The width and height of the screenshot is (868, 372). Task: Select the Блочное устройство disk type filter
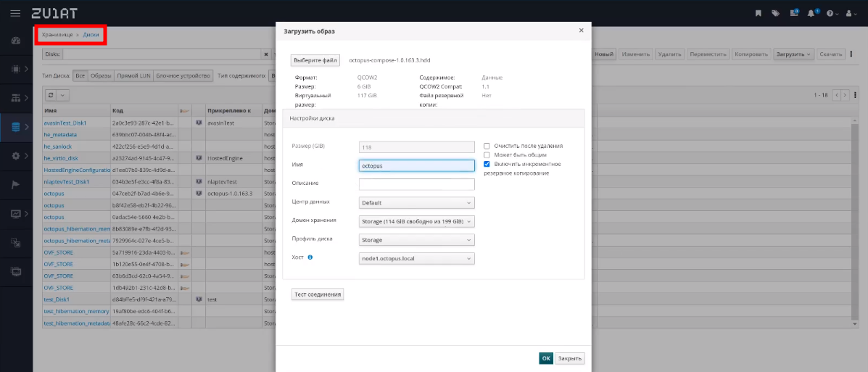(x=183, y=75)
